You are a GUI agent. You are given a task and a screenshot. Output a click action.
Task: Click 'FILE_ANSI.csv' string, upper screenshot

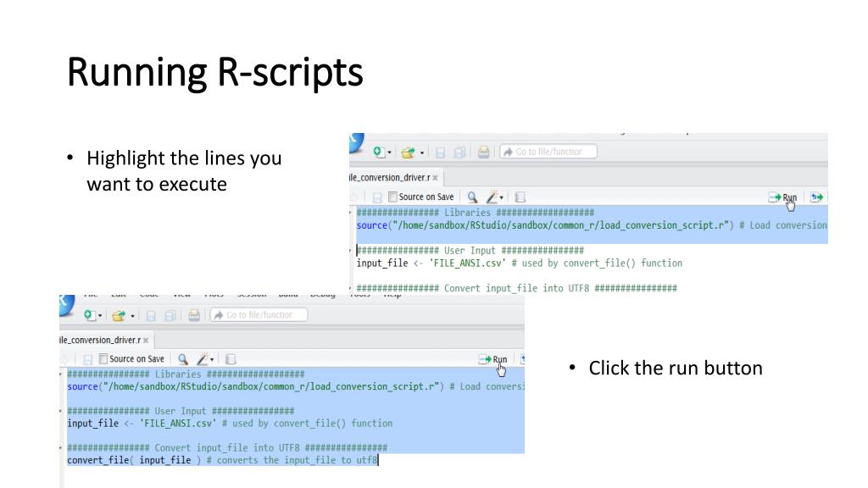(x=467, y=263)
